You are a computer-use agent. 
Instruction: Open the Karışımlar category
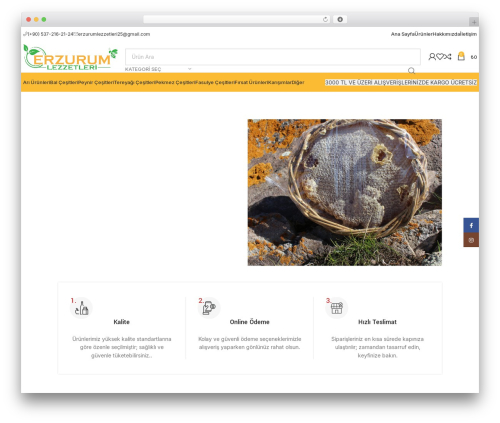tap(280, 82)
